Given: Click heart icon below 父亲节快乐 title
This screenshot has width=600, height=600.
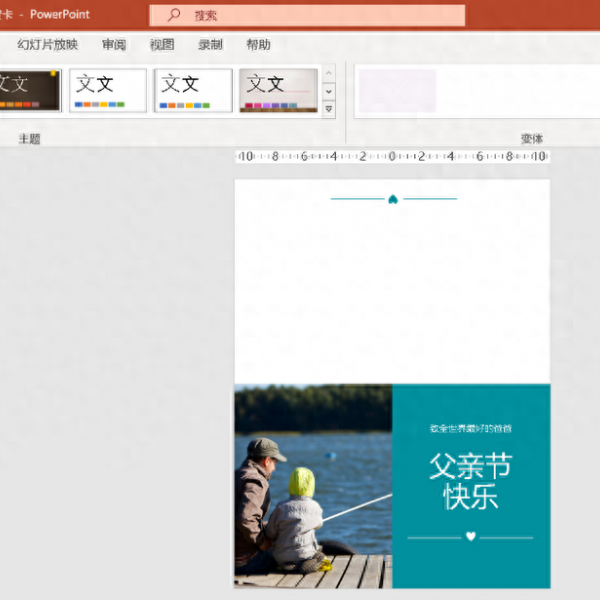Looking at the screenshot, I should (471, 537).
